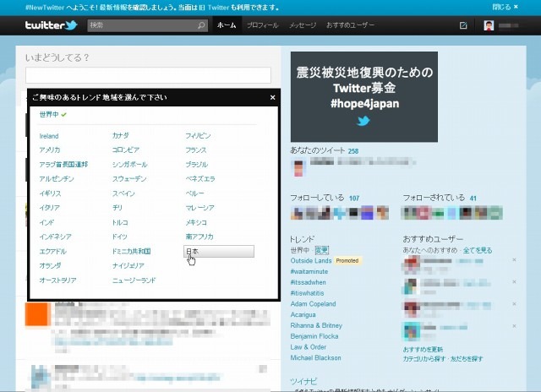Select シンガポール as trend region

129,165
